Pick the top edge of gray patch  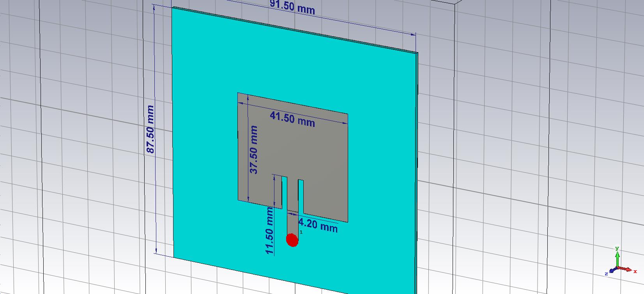pyautogui.click(x=292, y=104)
